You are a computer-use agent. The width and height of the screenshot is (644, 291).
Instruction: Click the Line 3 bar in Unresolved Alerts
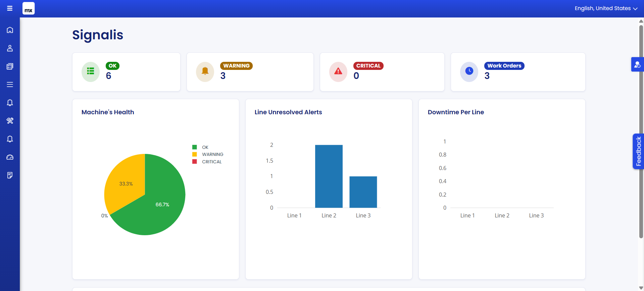click(363, 192)
